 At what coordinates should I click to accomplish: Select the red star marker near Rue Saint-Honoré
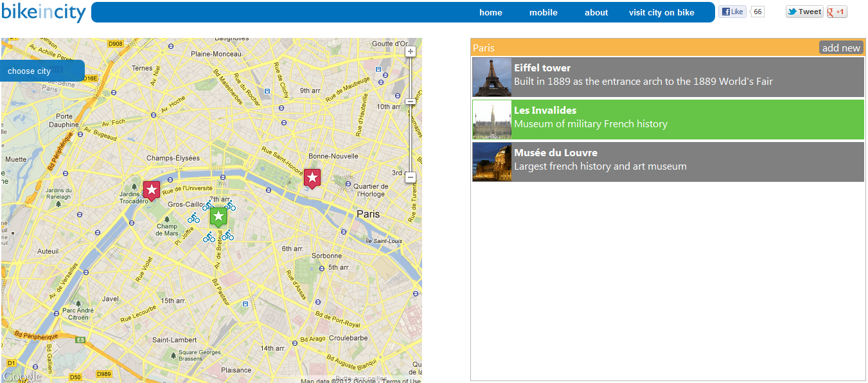pyautogui.click(x=312, y=179)
